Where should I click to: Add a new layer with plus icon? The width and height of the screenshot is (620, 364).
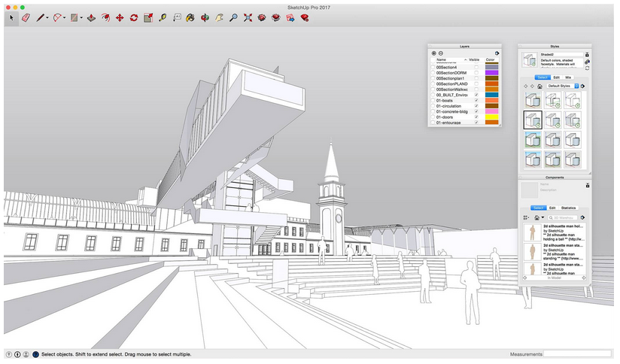click(x=433, y=53)
